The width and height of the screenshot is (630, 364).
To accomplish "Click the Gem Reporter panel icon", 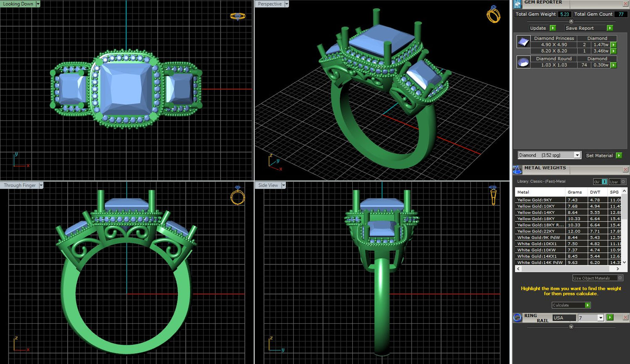I will click(x=517, y=4).
